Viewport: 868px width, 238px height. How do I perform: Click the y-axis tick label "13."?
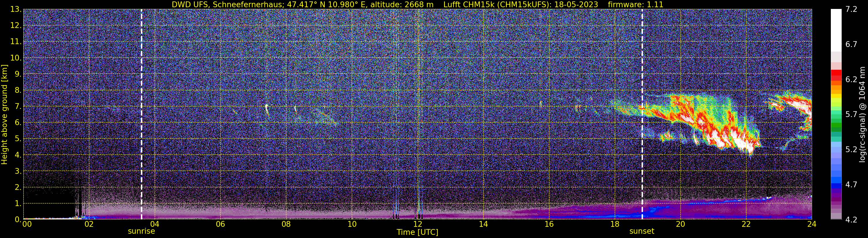click(x=16, y=10)
